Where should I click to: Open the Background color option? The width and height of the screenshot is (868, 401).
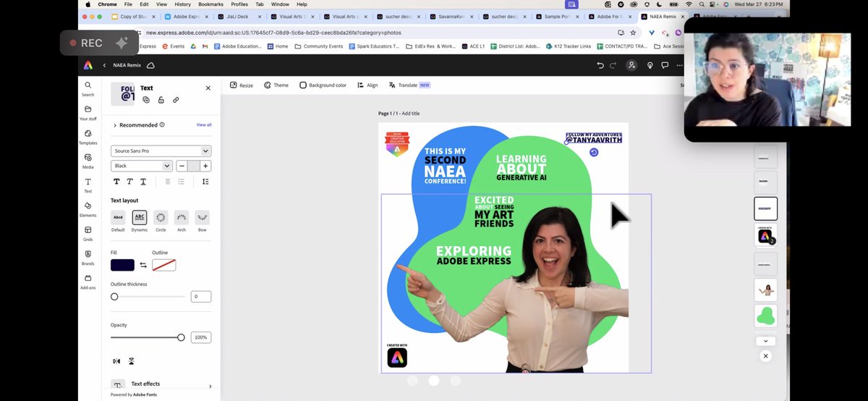point(323,85)
